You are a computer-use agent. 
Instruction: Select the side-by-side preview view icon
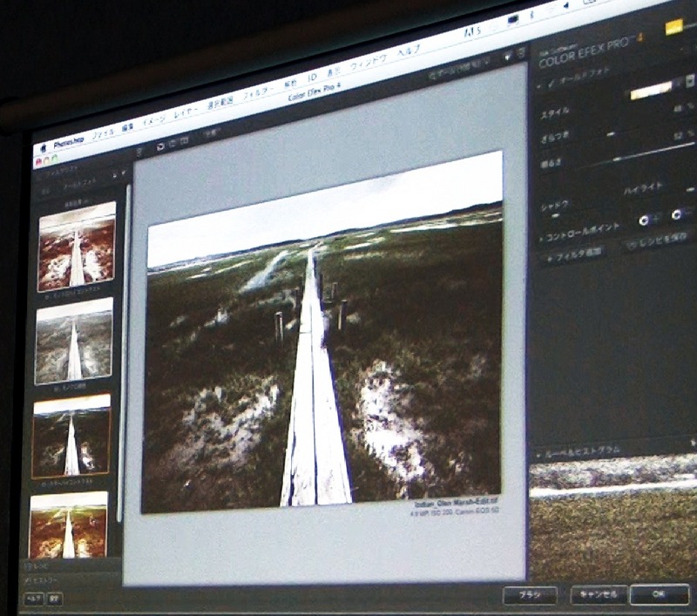pyautogui.click(x=184, y=140)
